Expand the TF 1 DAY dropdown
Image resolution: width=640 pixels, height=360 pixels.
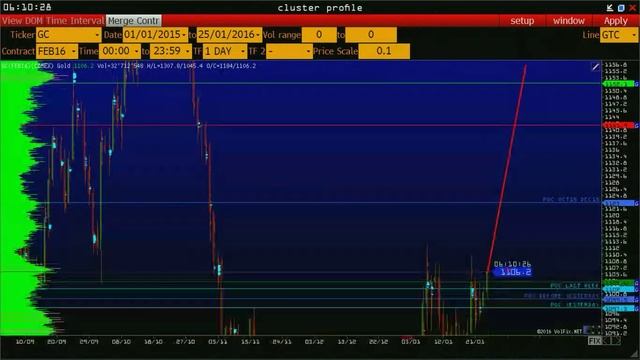click(x=225, y=51)
